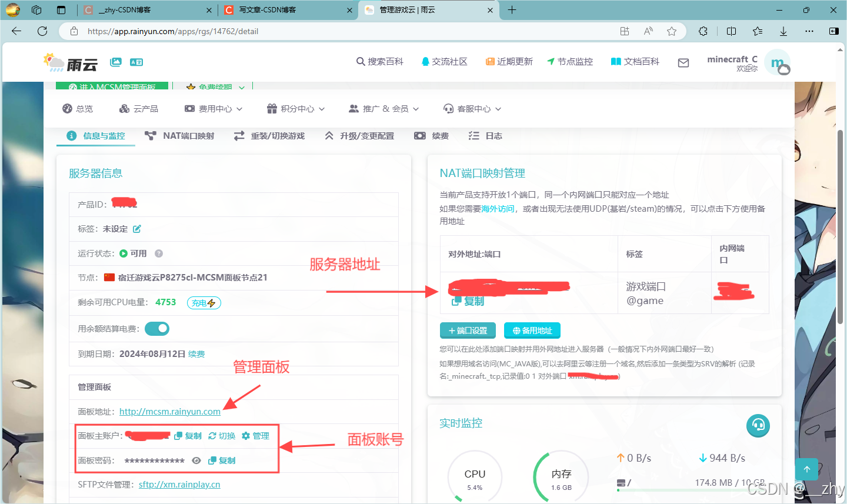Open the 交流社区 link
The image size is (847, 504).
(444, 62)
